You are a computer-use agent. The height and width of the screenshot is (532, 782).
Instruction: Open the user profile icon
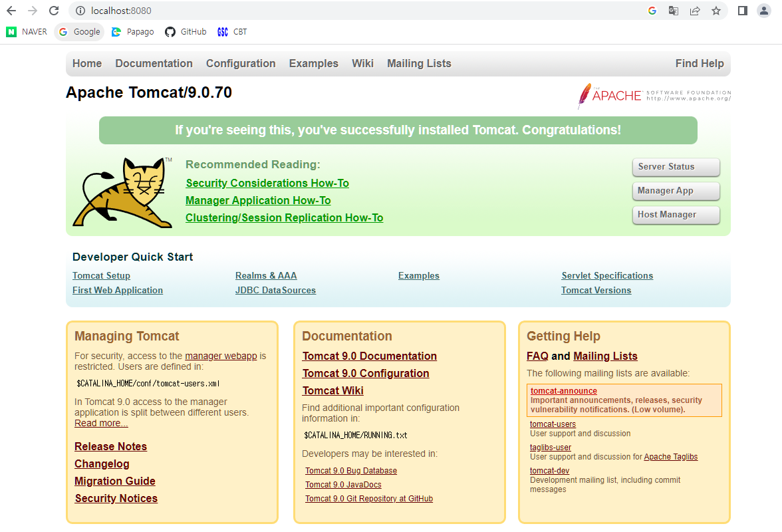tap(764, 11)
